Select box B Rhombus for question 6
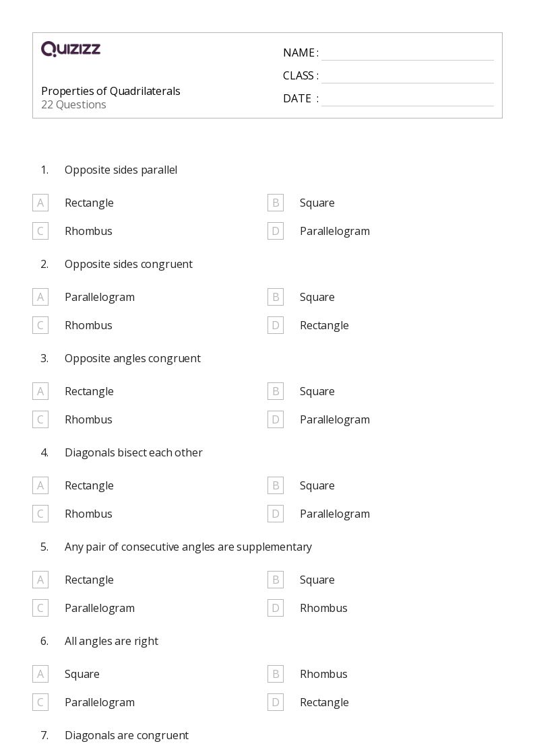This screenshot has width=535, height=756. pyautogui.click(x=275, y=674)
